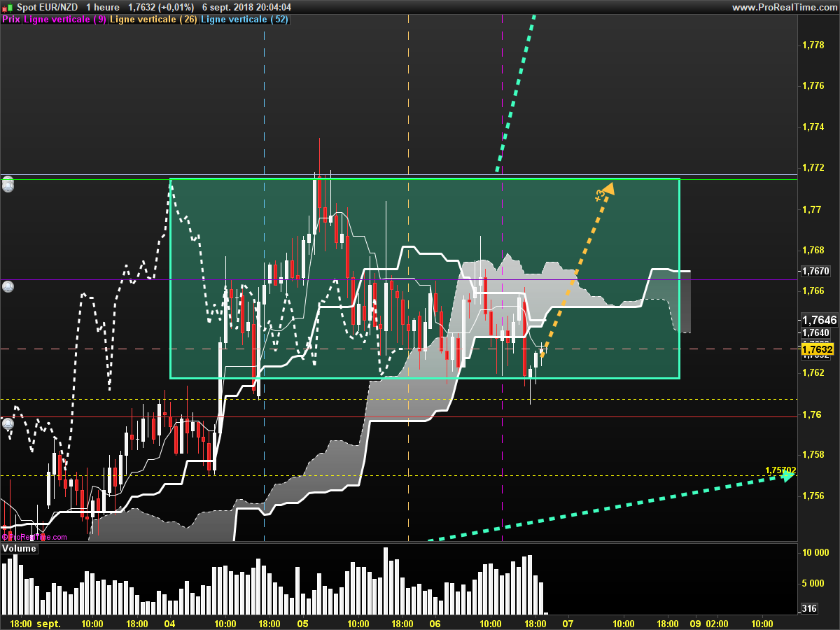This screenshot has height=630, width=840.
Task: Click the 1,7646 price tag on the axis
Action: tap(819, 320)
